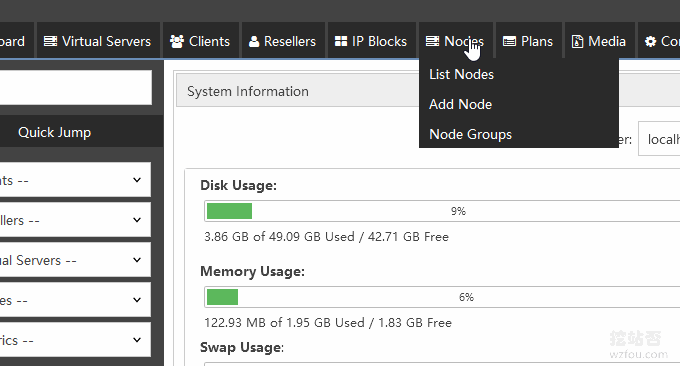Screen dimensions: 680x366
Task: Expand the first Quick Jump dropdown
Action: coord(75,180)
